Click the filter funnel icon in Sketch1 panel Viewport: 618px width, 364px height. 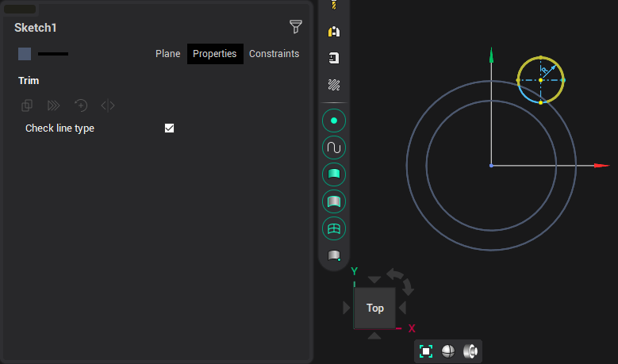tap(296, 27)
